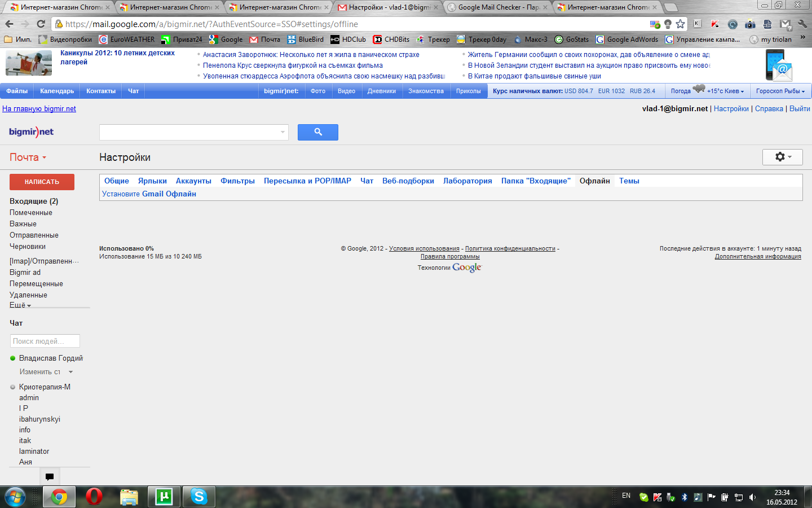Screen dimensions: 812x508
Task: Open the Темы settings tab
Action: tap(629, 181)
